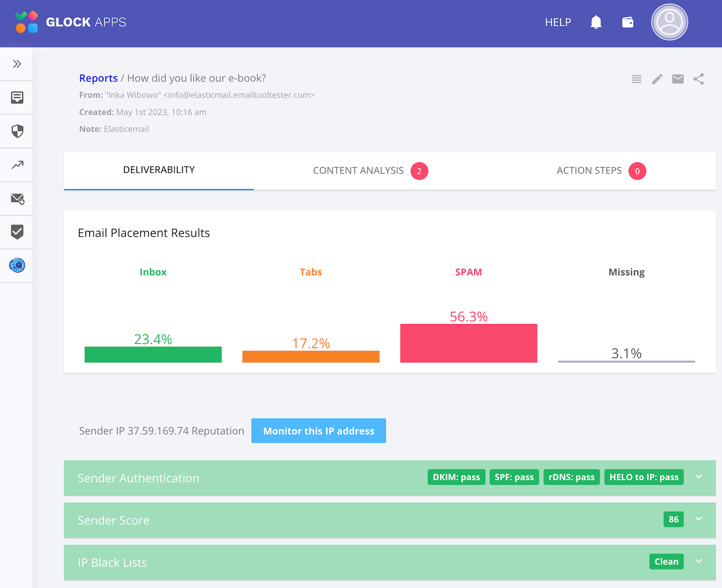Click the envelope email report icon

click(x=678, y=79)
